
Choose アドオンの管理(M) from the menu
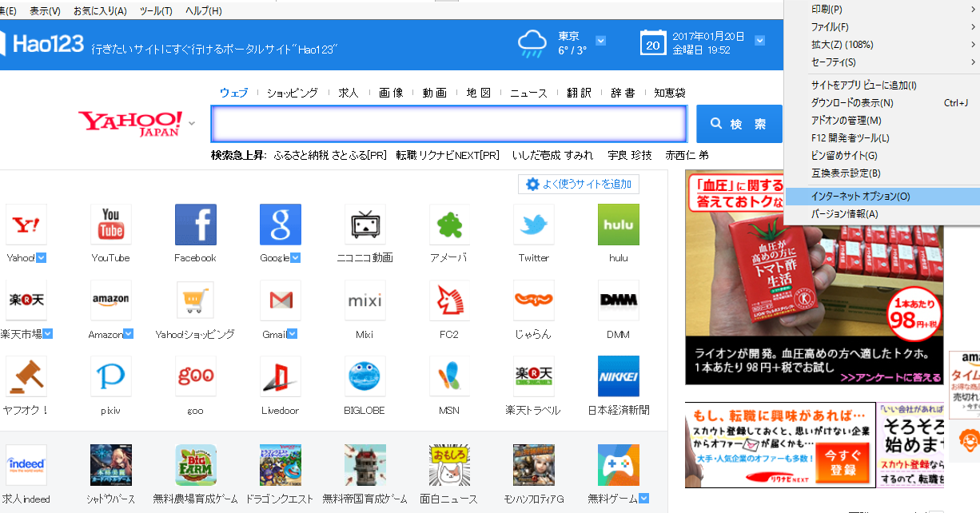coord(882,121)
